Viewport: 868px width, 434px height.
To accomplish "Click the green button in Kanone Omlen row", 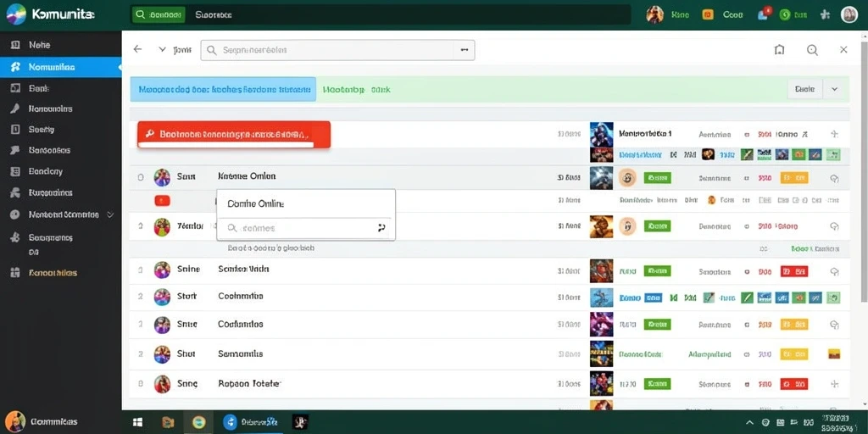I will point(657,178).
